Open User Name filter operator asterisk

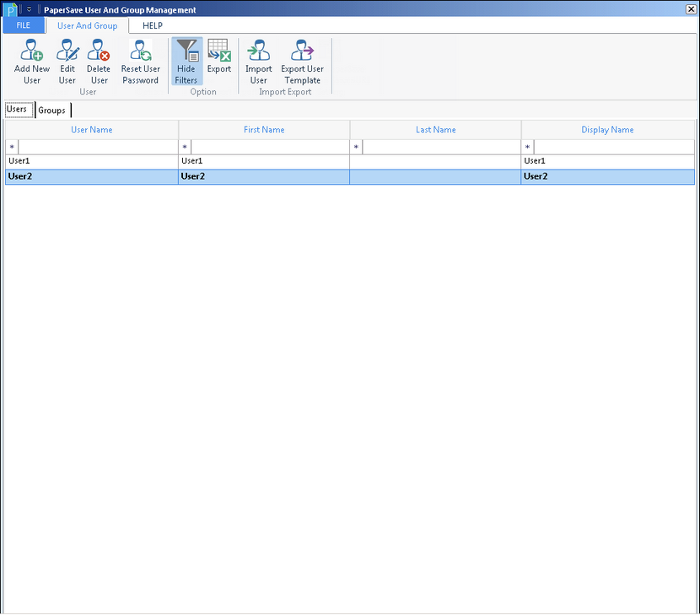pos(12,147)
